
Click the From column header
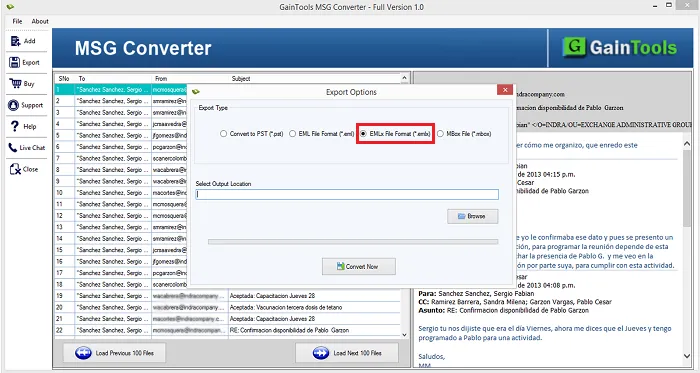tap(190, 79)
